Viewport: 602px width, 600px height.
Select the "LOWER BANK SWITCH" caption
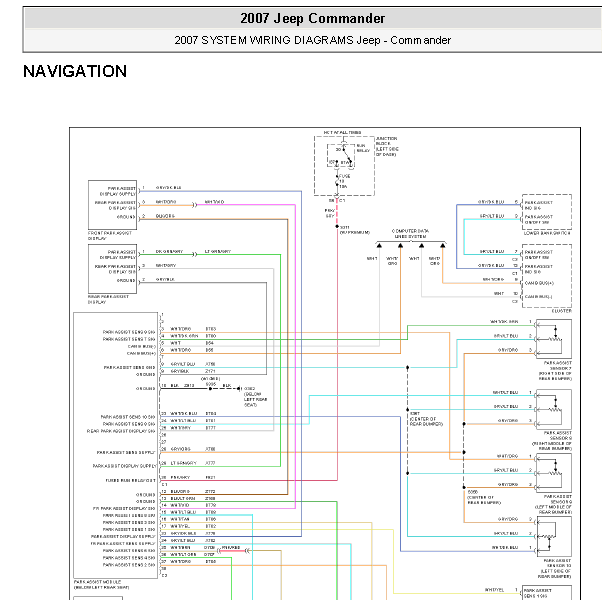[x=547, y=233]
